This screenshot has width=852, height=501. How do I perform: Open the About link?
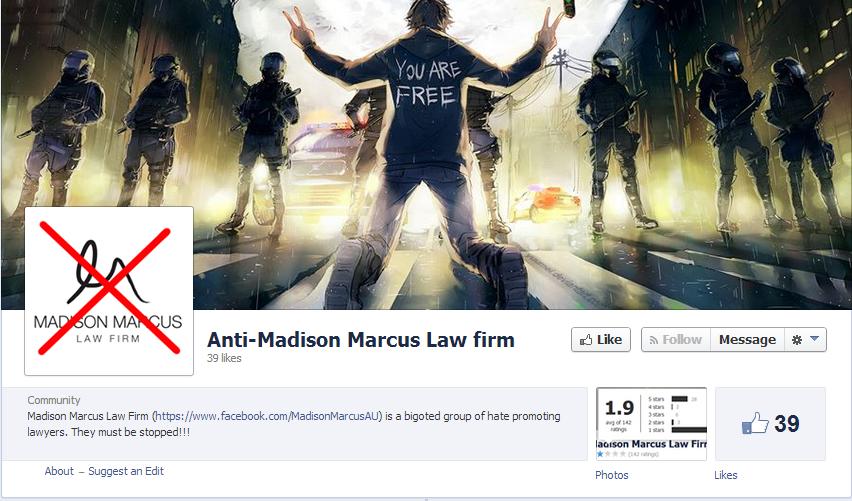click(59, 471)
